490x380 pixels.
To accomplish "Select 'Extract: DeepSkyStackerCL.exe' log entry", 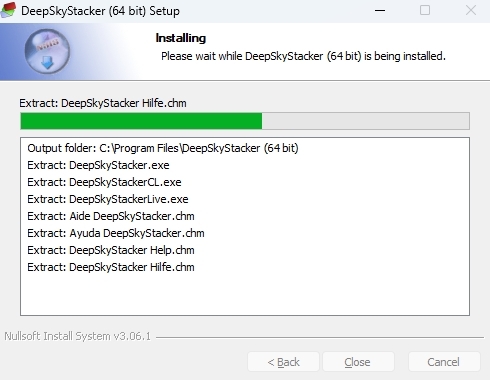I will coord(104,182).
